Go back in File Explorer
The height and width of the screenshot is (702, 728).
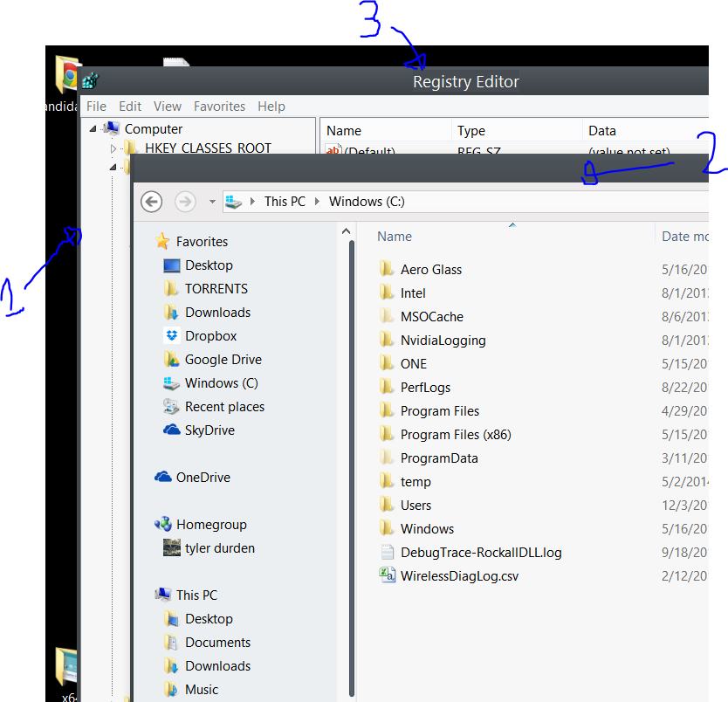[151, 202]
